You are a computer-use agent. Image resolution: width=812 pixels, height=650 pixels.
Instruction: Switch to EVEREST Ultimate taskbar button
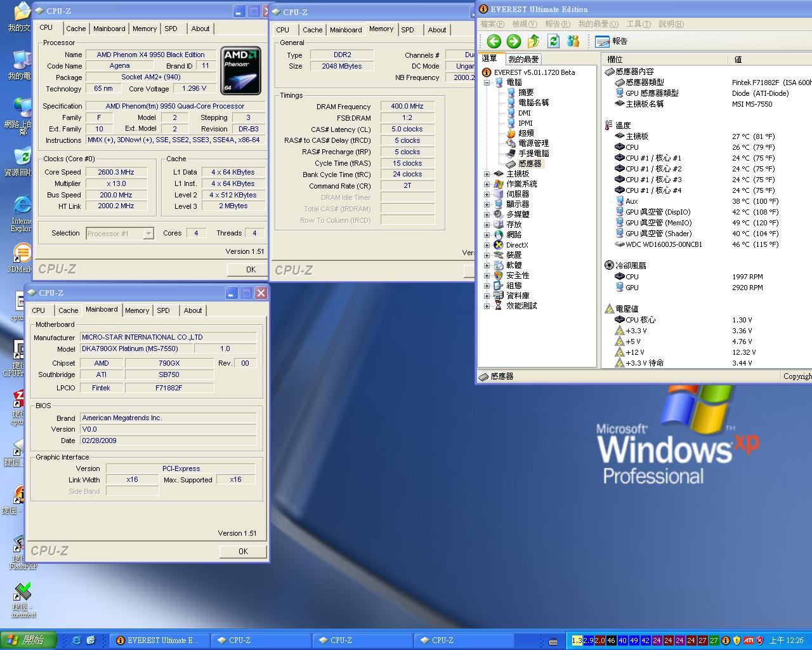click(159, 640)
